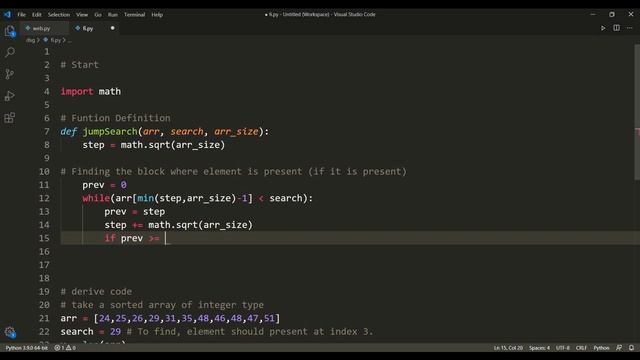Open the Go menu
Screen dimensions: 640x360
click(x=98, y=15)
